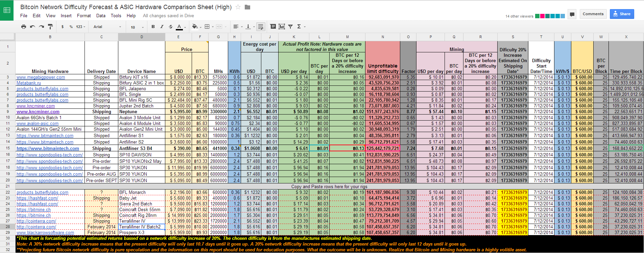Select the 'Jupiter 2nd Batch' cell
Viewport: 644px width, 253px height.
point(142,106)
